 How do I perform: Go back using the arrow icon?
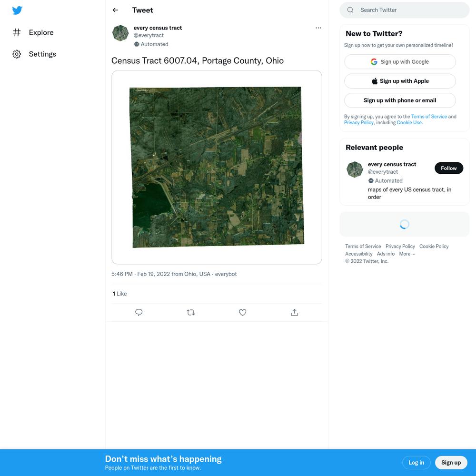pos(115,10)
